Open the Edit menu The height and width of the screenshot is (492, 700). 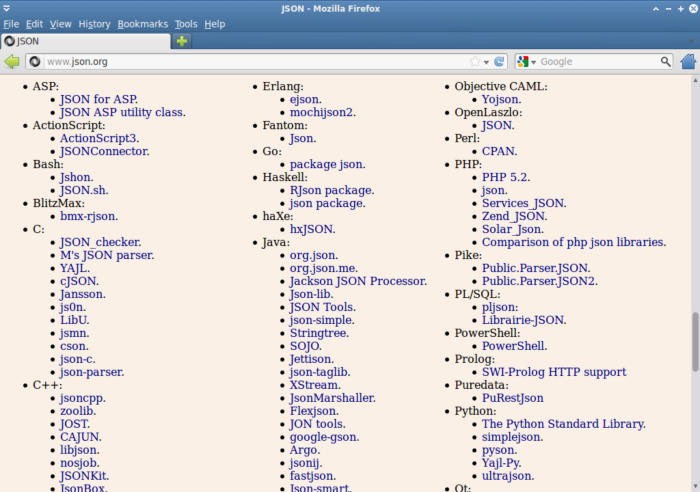click(x=34, y=24)
